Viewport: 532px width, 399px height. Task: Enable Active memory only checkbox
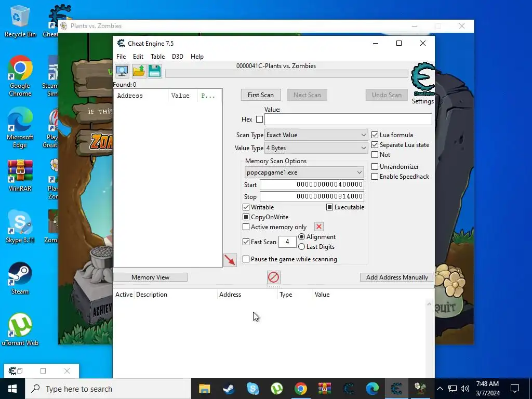(x=246, y=227)
